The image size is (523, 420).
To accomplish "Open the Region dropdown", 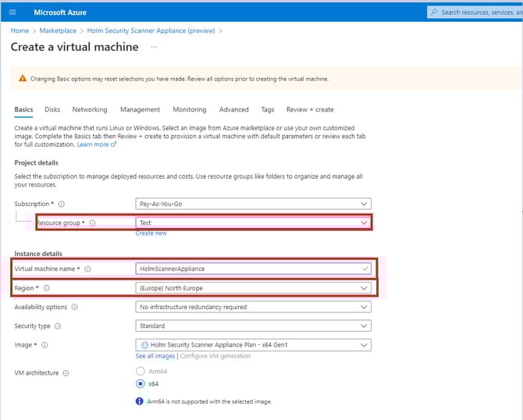I will point(253,288).
